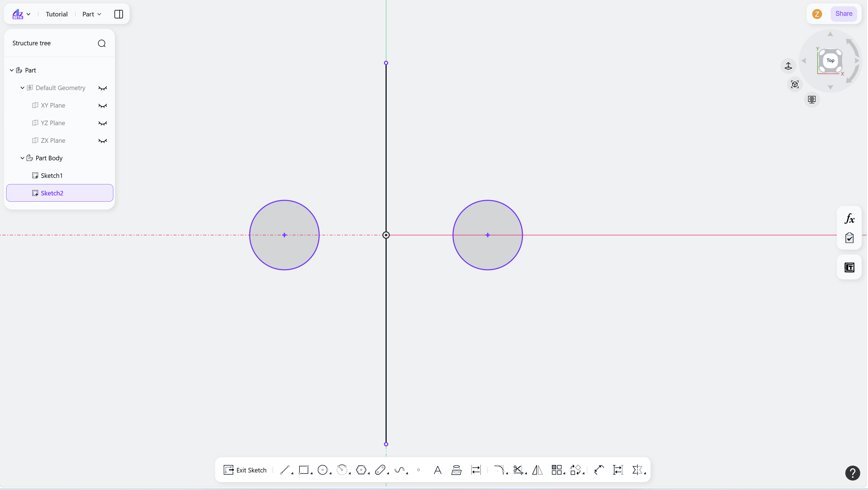Open the Tutorial document title
The image size is (868, 490).
tap(57, 14)
